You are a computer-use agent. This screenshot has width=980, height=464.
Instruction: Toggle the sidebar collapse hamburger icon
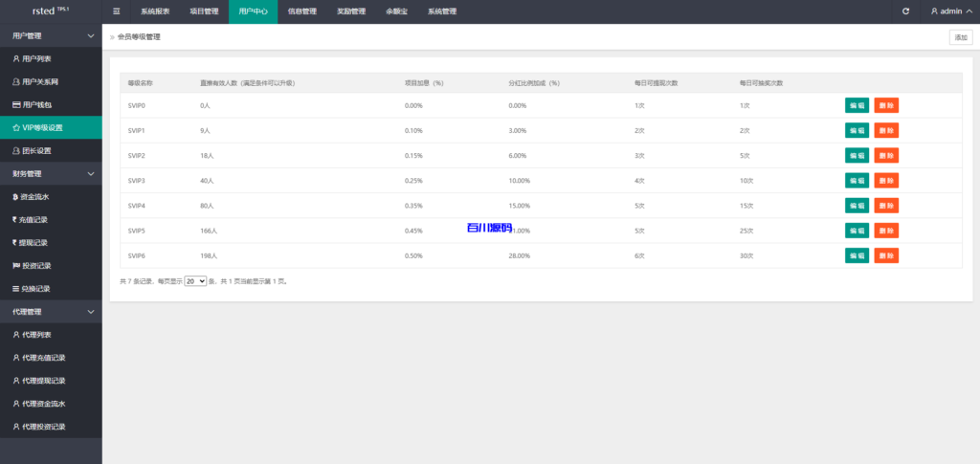[x=116, y=11]
